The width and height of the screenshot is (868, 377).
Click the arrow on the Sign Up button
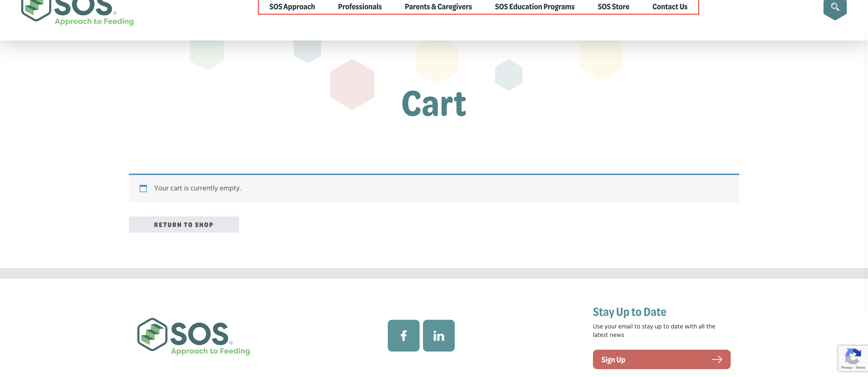coord(717,359)
